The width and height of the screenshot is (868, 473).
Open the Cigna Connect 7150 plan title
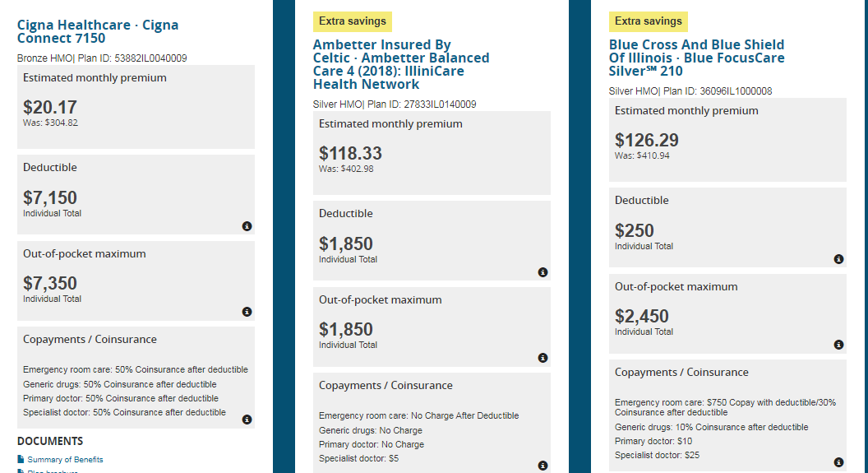97,31
